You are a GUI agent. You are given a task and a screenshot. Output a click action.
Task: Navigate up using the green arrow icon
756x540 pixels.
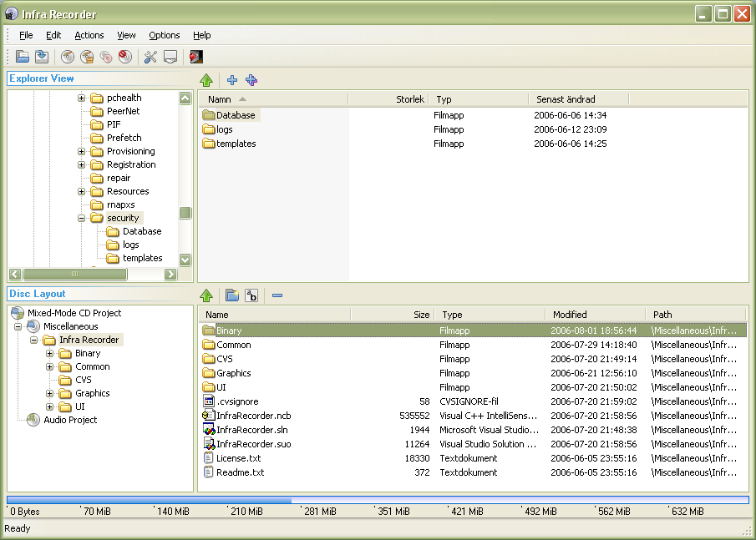point(206,80)
